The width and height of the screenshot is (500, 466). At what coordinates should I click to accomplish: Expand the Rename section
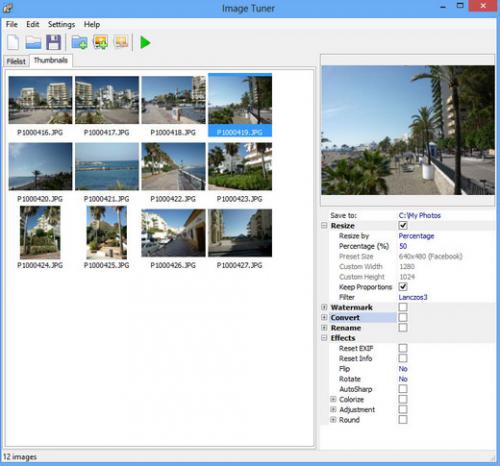pos(324,328)
